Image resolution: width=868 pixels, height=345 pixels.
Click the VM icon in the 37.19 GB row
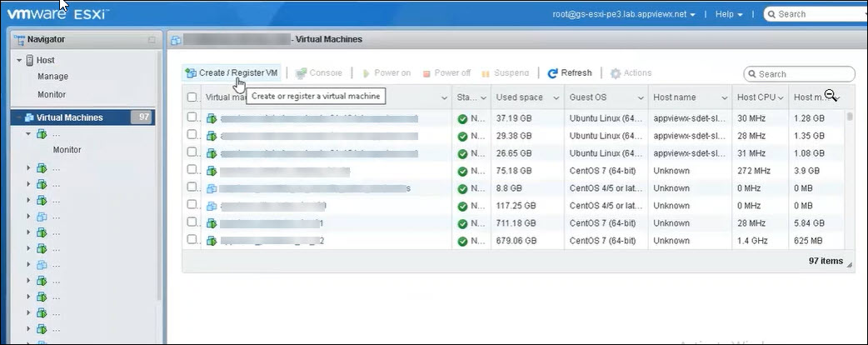tap(212, 118)
